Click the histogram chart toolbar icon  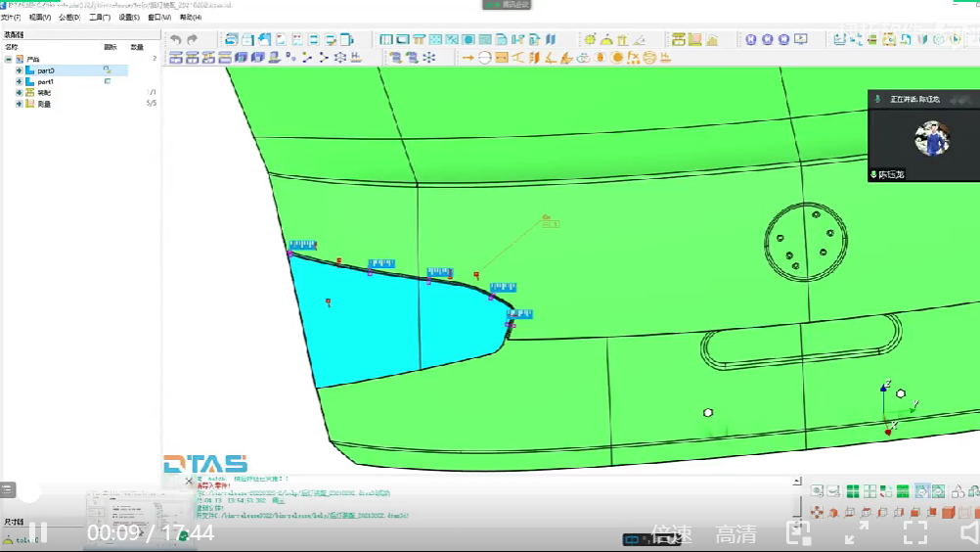[x=712, y=40]
